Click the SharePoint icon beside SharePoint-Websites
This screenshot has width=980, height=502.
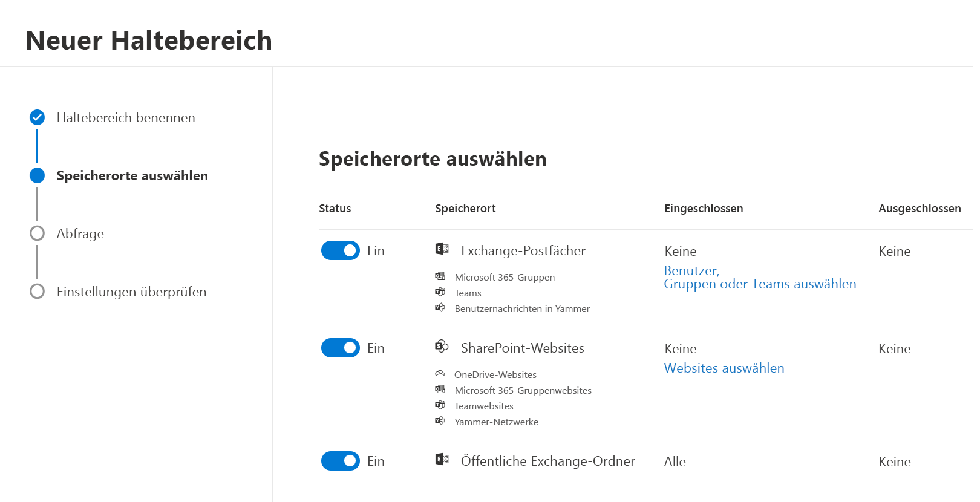tap(442, 346)
